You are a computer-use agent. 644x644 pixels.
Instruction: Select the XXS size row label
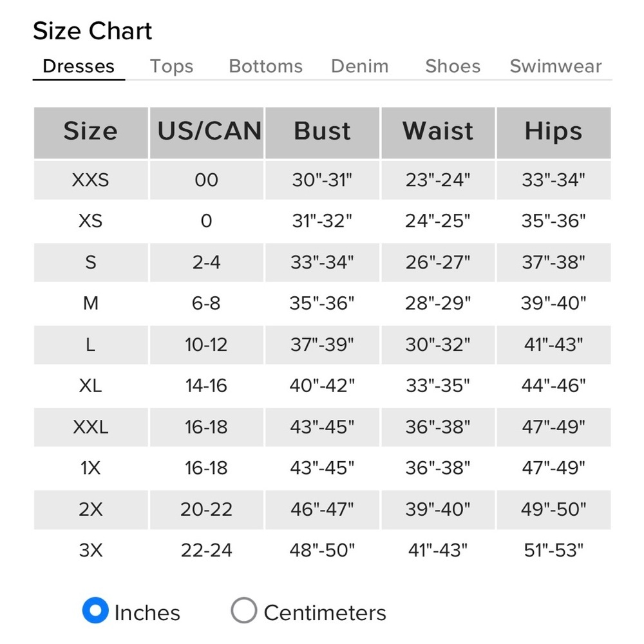[x=91, y=180]
